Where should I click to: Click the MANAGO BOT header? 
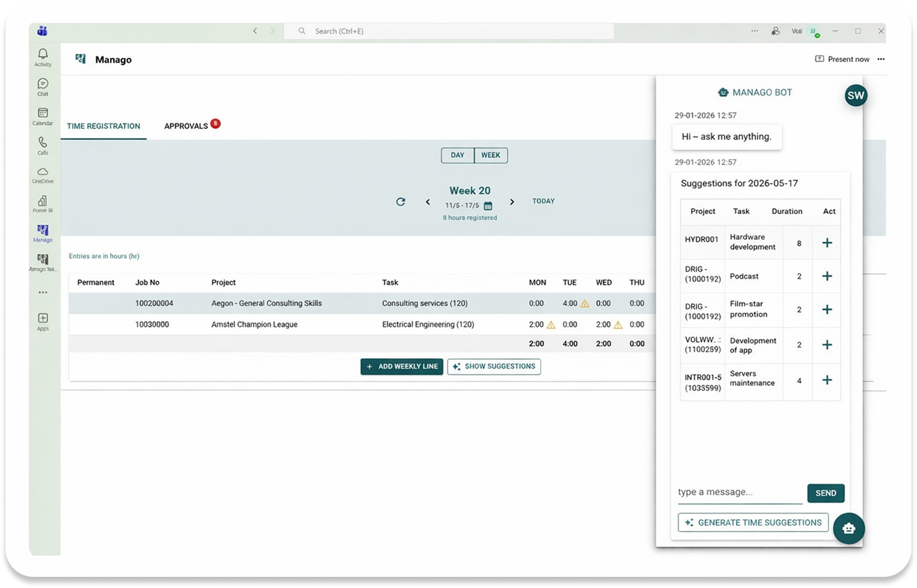[755, 92]
